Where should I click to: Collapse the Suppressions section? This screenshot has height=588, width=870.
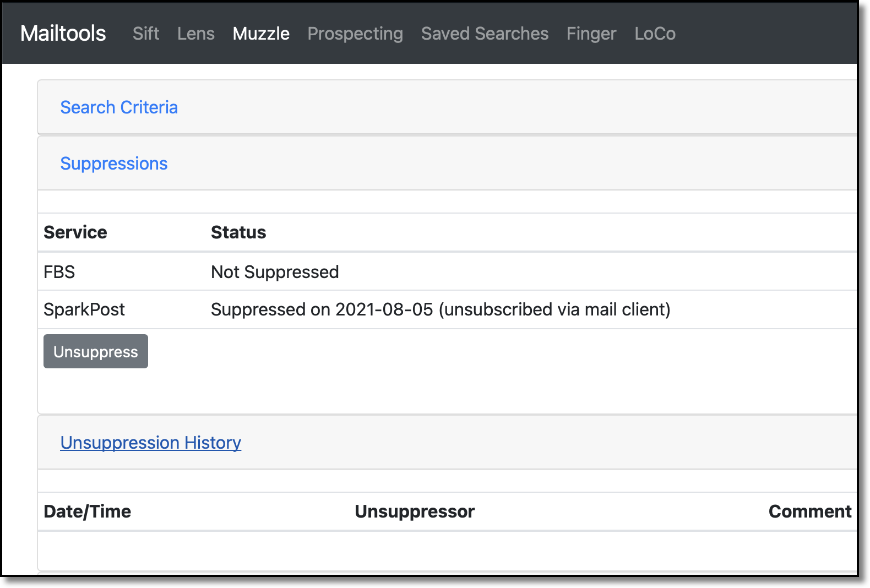(114, 164)
